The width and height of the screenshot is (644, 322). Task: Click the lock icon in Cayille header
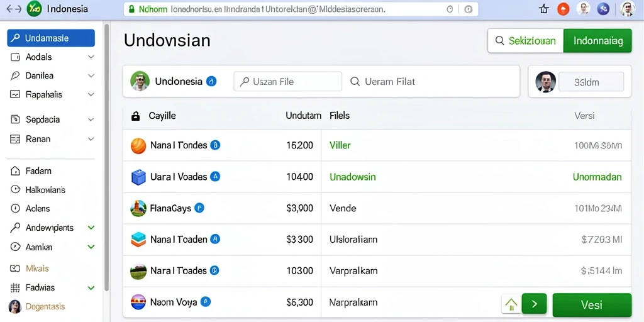pos(135,116)
